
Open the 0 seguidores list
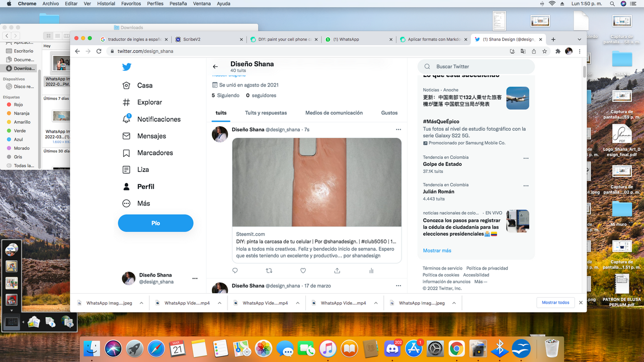261,96
